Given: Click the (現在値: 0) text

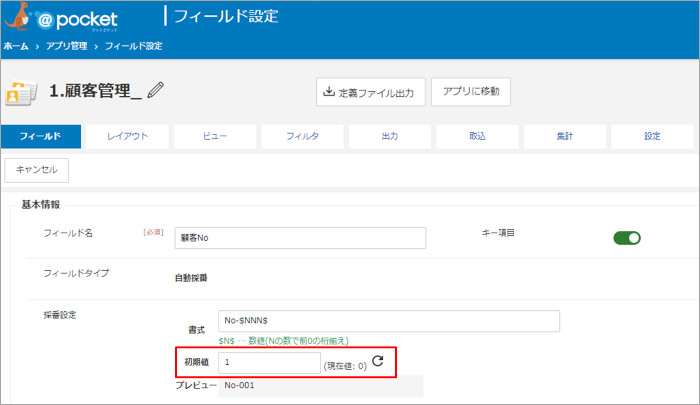Looking at the screenshot, I should (x=345, y=366).
